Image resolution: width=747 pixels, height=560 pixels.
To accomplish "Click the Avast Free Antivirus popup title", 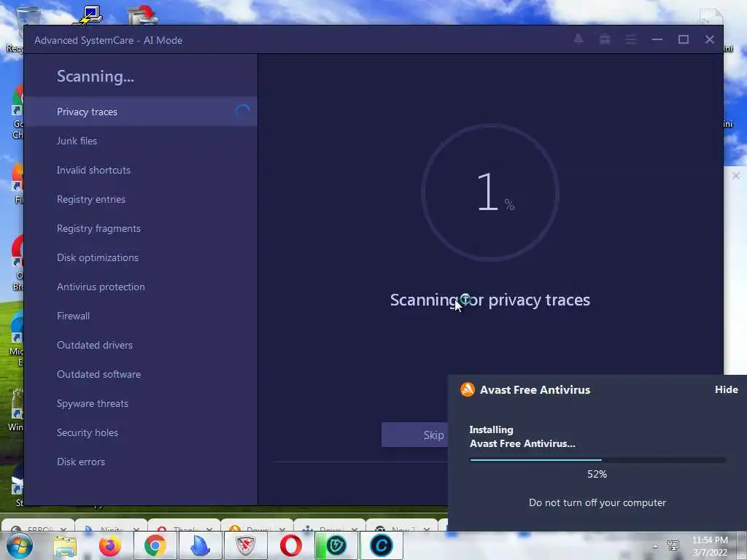I will (535, 389).
